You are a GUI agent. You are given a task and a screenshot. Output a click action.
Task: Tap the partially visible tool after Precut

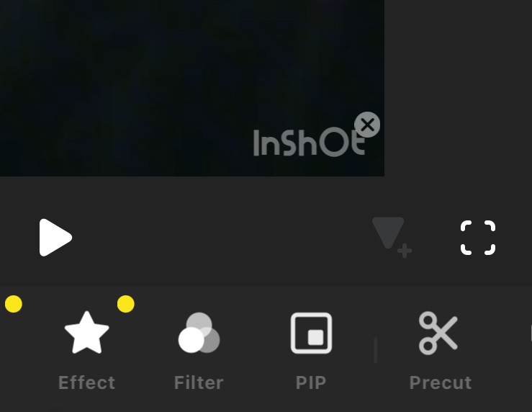[x=531, y=333]
